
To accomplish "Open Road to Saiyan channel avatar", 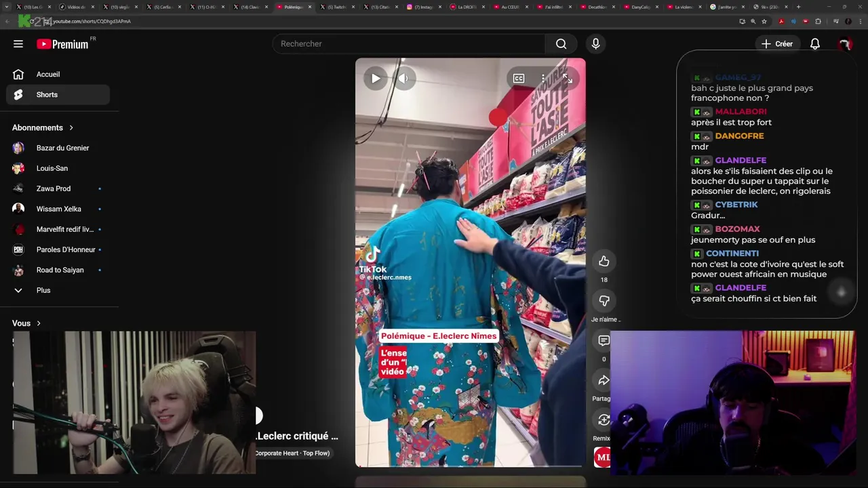I will (x=18, y=270).
